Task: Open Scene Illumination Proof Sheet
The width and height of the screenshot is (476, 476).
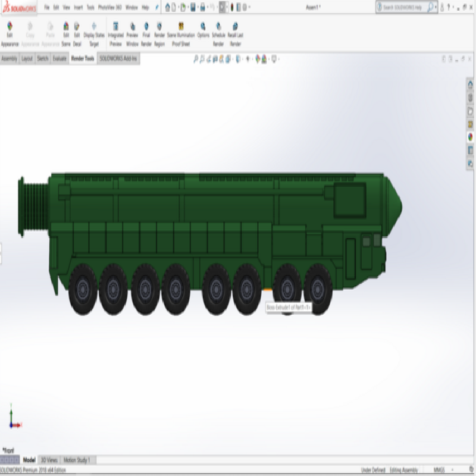Action: pyautogui.click(x=181, y=34)
